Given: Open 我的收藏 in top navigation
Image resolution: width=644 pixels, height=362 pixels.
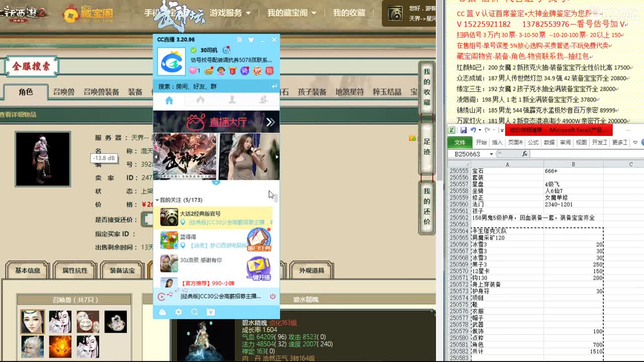Looking at the screenshot, I should click(x=349, y=13).
